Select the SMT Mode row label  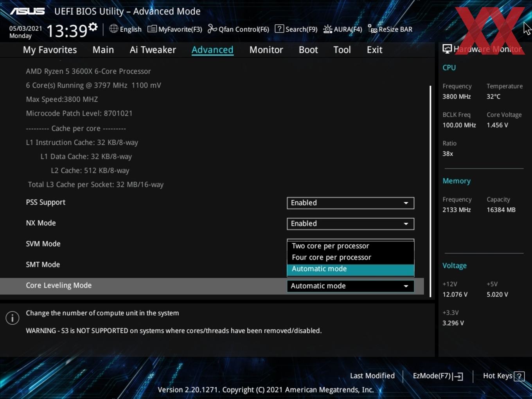[x=43, y=264]
